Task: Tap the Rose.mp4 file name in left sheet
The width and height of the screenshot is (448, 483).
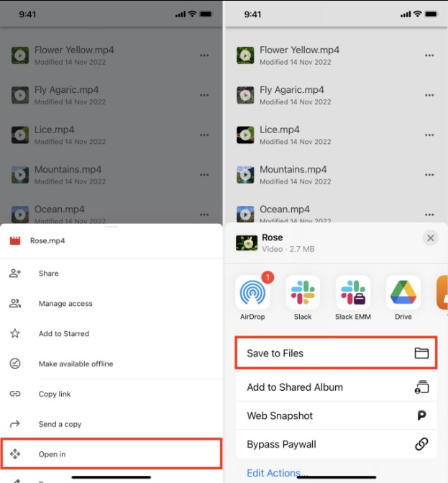Action: point(47,241)
